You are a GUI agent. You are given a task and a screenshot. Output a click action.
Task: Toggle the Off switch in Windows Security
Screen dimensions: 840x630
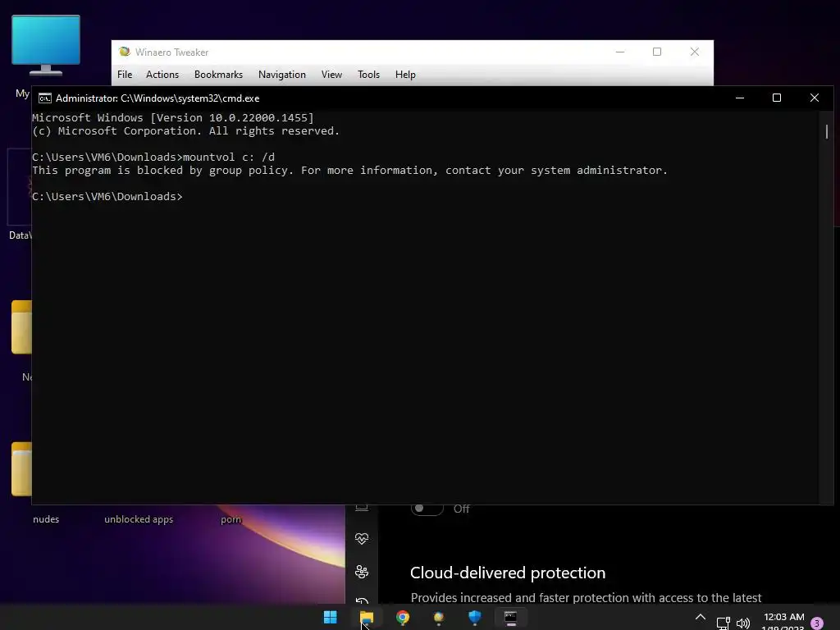point(427,509)
